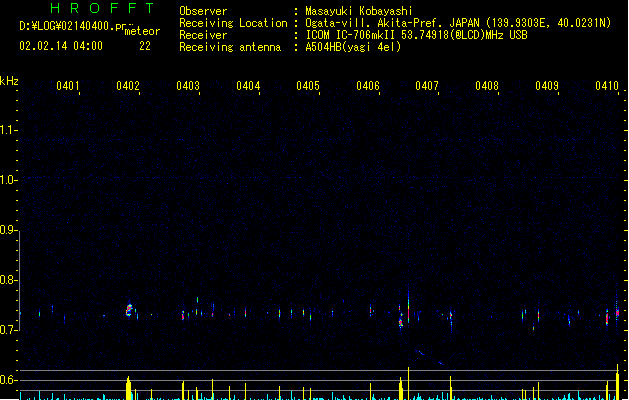Click the tall yellow power spike near 0402
The width and height of the screenshot is (629, 400).
(128, 388)
